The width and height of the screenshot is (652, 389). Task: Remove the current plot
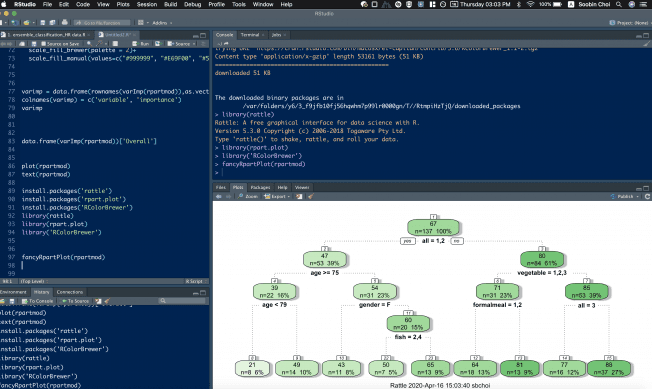(299, 196)
